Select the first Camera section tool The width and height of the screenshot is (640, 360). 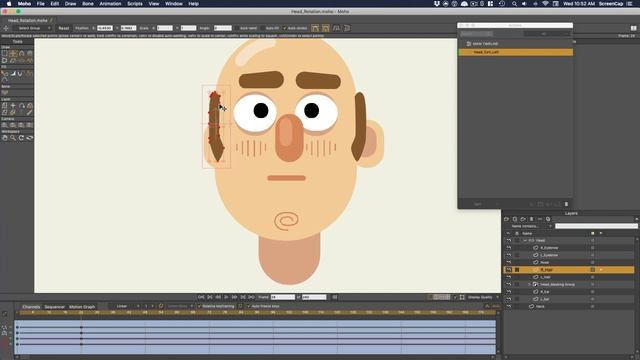click(4, 125)
